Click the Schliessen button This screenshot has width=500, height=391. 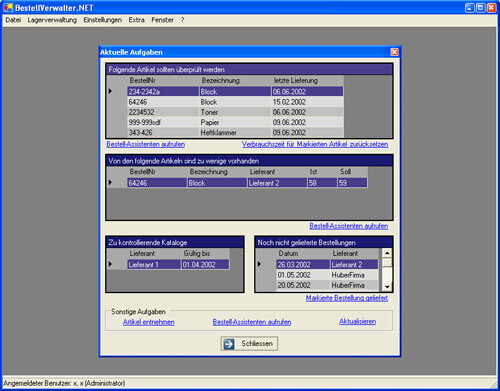click(249, 343)
